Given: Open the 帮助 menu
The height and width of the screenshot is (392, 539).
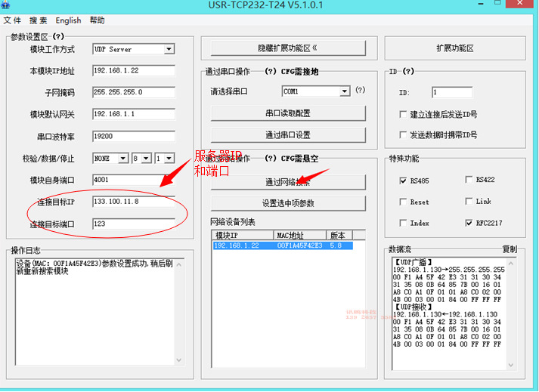Looking at the screenshot, I should (x=97, y=20).
